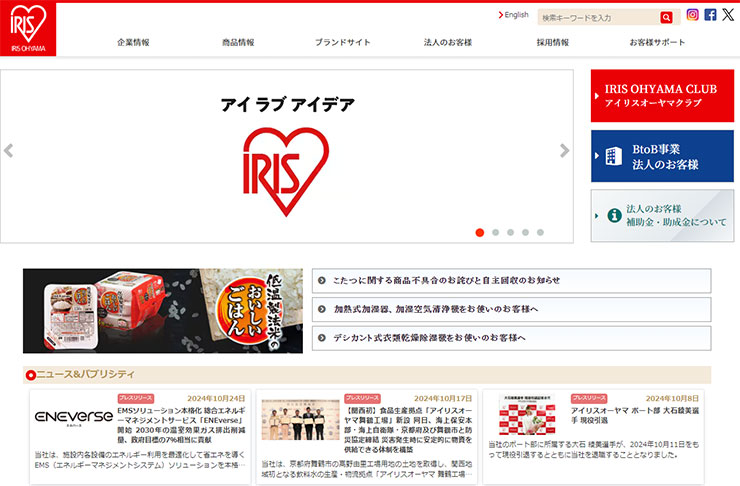Select the fourth carousel dot
Viewport: 740px width, 486px height.
pos(525,233)
